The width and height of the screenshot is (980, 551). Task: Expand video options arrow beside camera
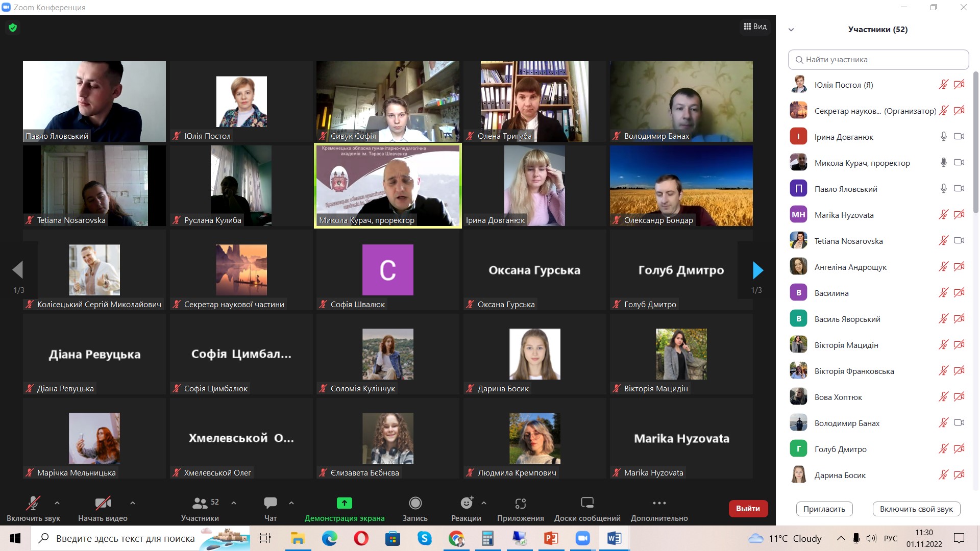click(x=133, y=503)
